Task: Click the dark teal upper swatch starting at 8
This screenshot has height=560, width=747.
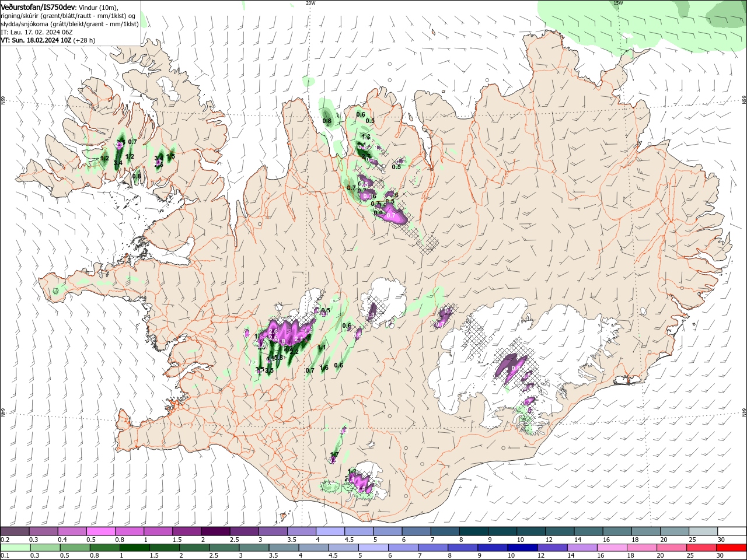Action: click(473, 531)
